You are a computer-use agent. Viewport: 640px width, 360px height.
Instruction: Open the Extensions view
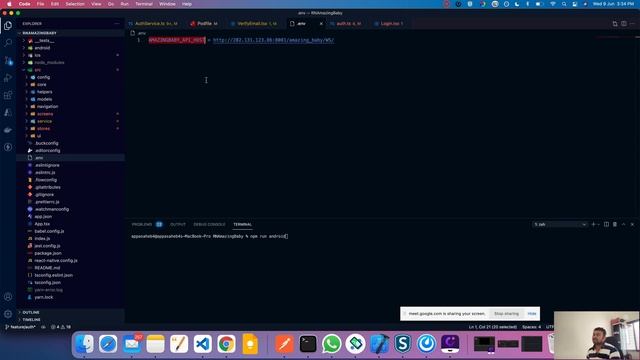pyautogui.click(x=8, y=95)
